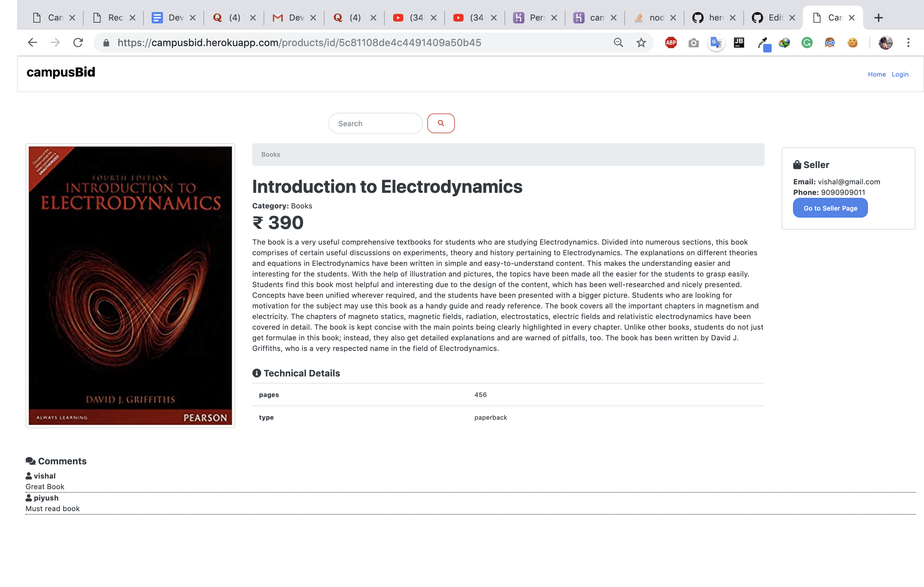Open the Chrome three-dot menu
924x587 pixels.
[x=908, y=43]
